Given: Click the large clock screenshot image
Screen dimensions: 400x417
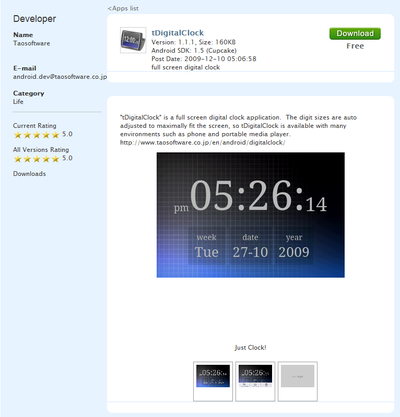Looking at the screenshot, I should click(x=251, y=215).
